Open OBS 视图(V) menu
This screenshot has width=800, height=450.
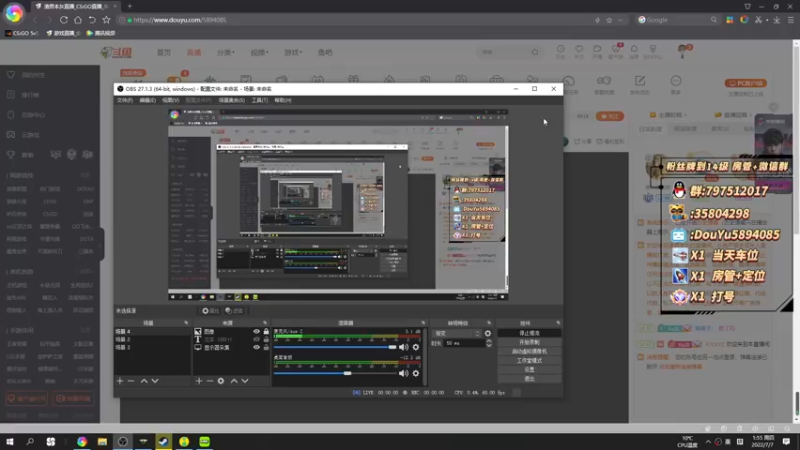pyautogui.click(x=170, y=101)
